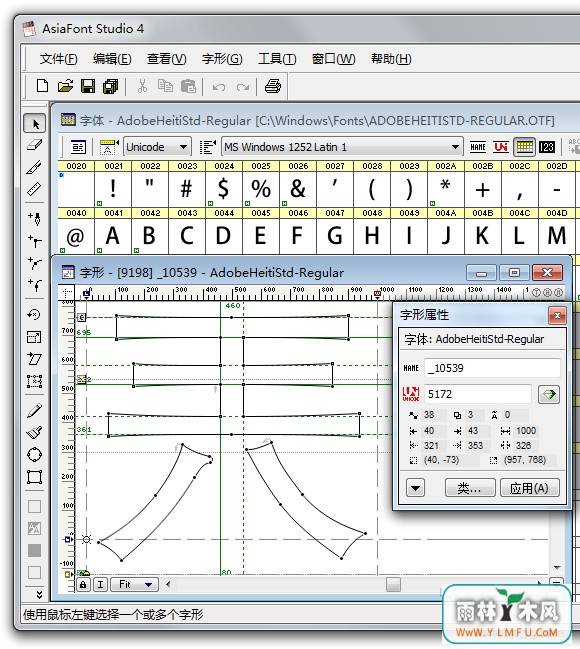
Task: Click the ruler origin crosshair icon
Action: (x=67, y=293)
